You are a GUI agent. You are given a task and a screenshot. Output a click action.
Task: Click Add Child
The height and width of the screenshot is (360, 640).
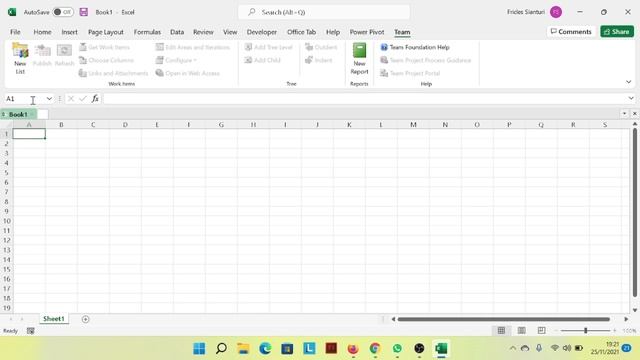262,60
